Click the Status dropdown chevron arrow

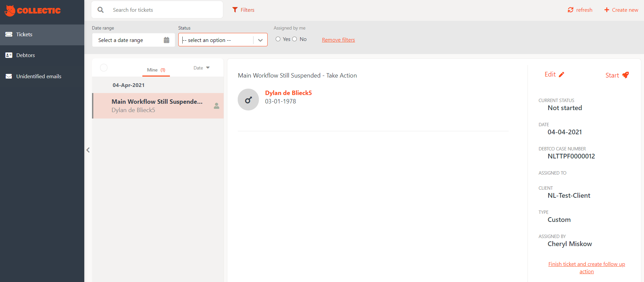[x=260, y=40]
